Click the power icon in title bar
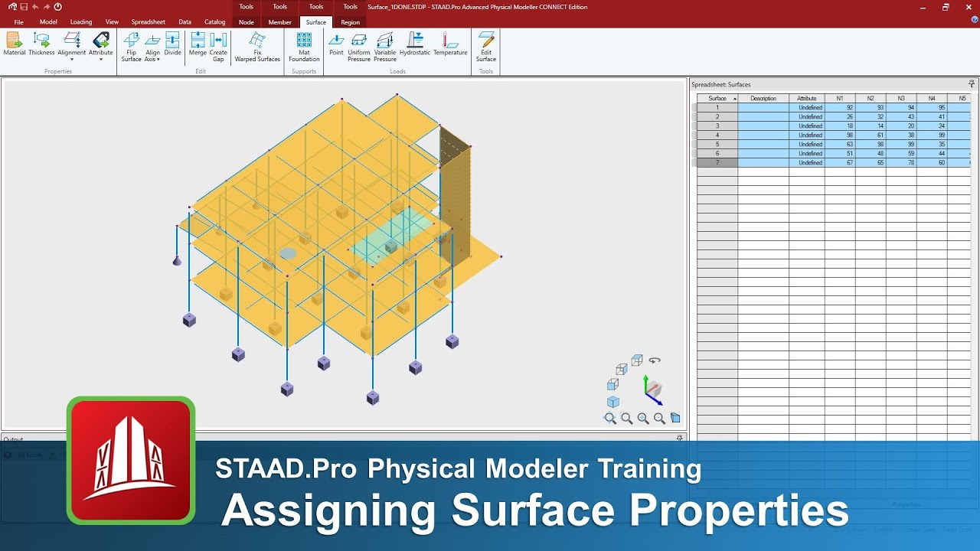Screen dimensions: 980x551 [57, 7]
